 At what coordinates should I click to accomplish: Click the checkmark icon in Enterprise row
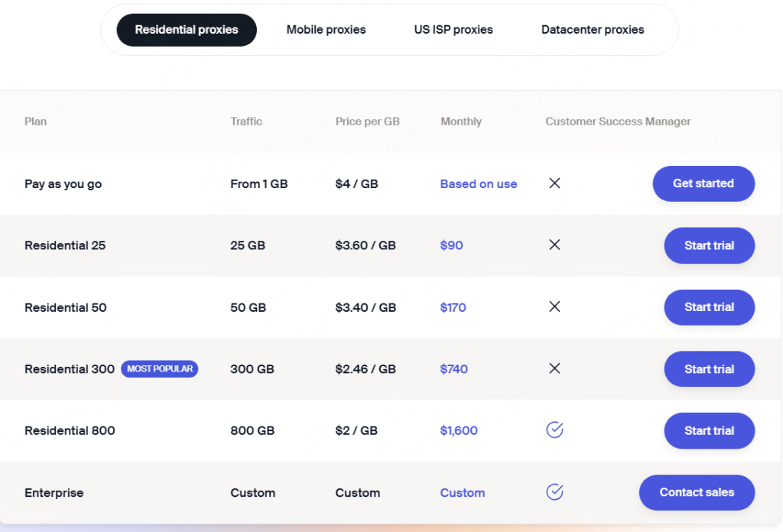pos(554,492)
